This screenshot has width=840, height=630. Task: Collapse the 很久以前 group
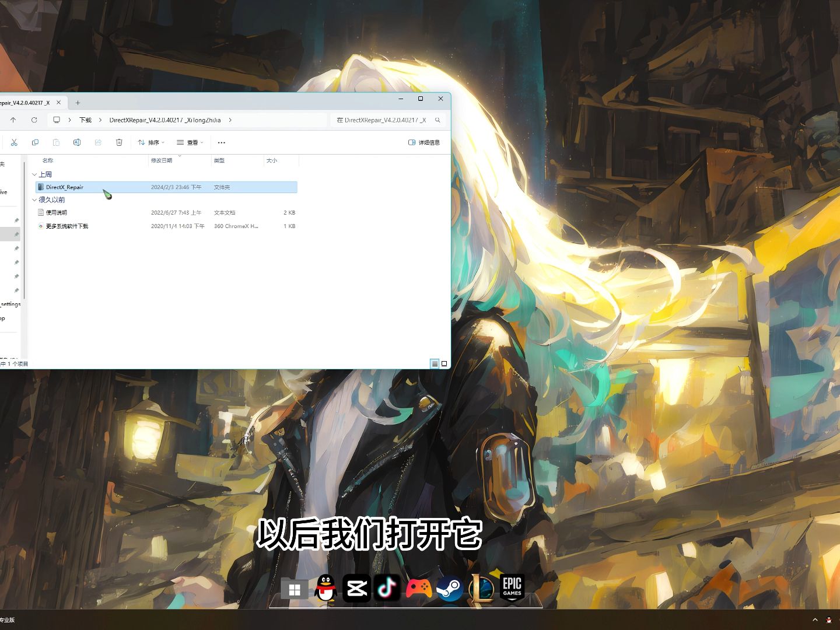pyautogui.click(x=34, y=199)
